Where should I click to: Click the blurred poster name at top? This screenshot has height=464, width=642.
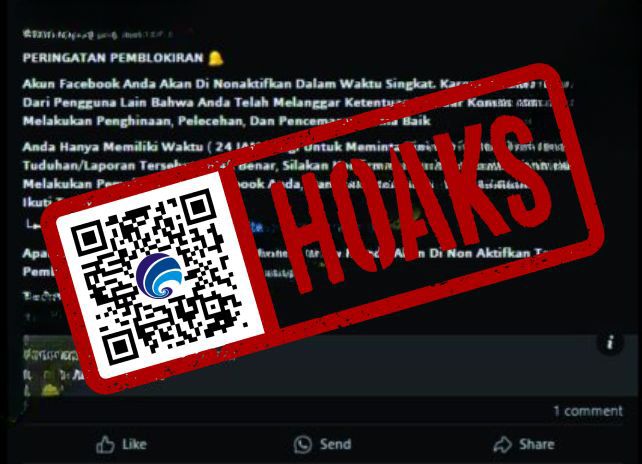(98, 34)
